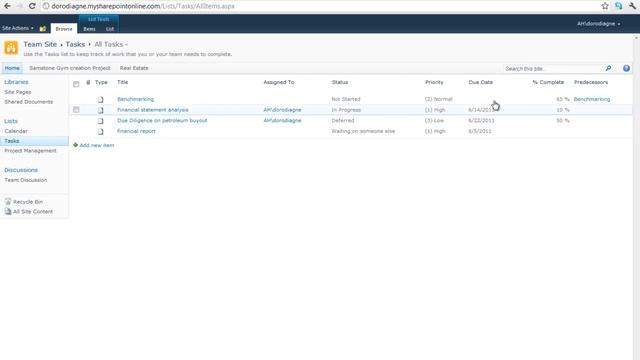Screen dimensions: 640x360
Task: Switch to the Browse ribbon tab
Action: 64,29
